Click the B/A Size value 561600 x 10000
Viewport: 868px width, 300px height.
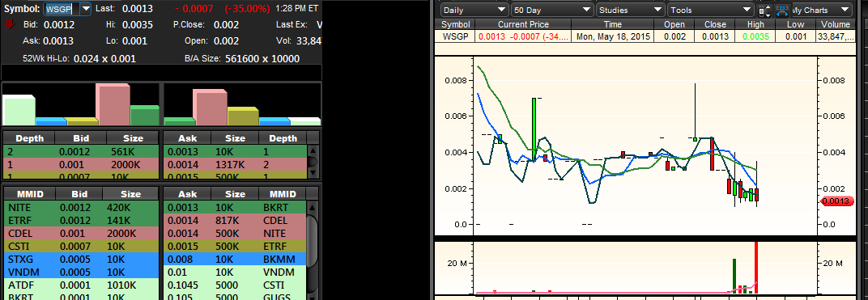262,58
